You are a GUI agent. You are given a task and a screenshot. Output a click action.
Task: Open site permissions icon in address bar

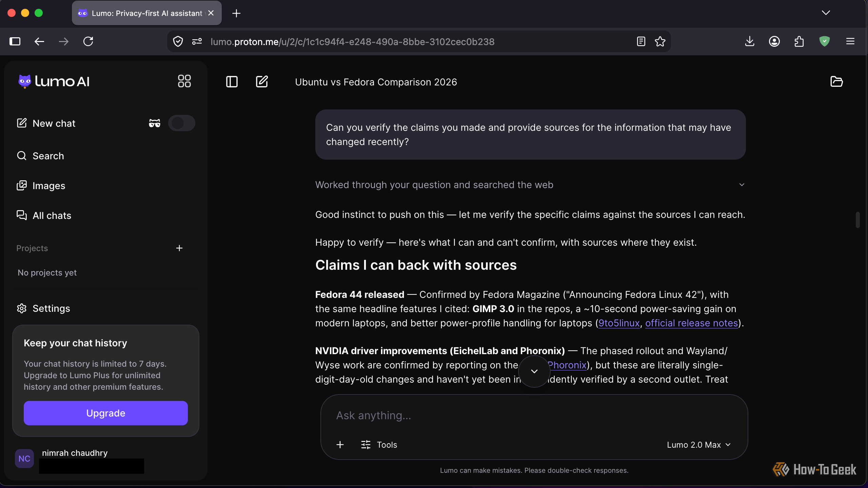click(197, 42)
